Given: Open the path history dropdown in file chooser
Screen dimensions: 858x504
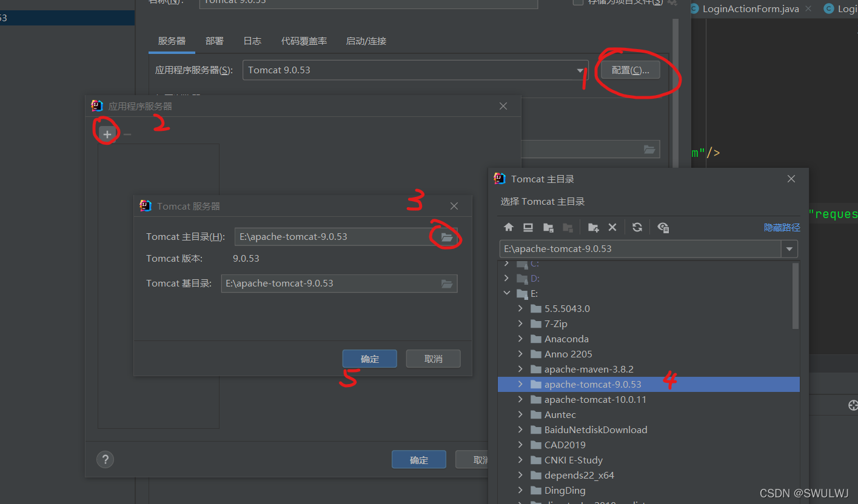Looking at the screenshot, I should 789,249.
